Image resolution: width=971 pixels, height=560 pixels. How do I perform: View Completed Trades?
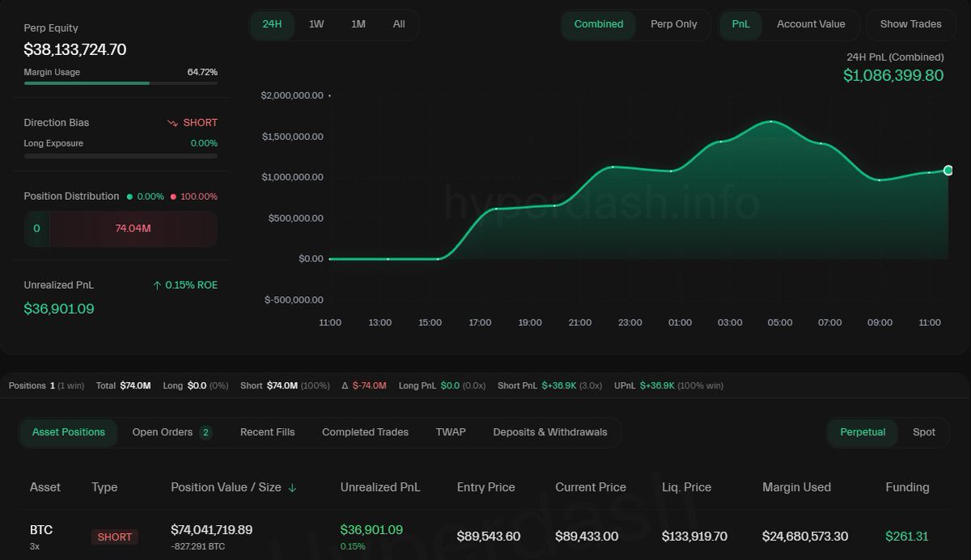365,432
